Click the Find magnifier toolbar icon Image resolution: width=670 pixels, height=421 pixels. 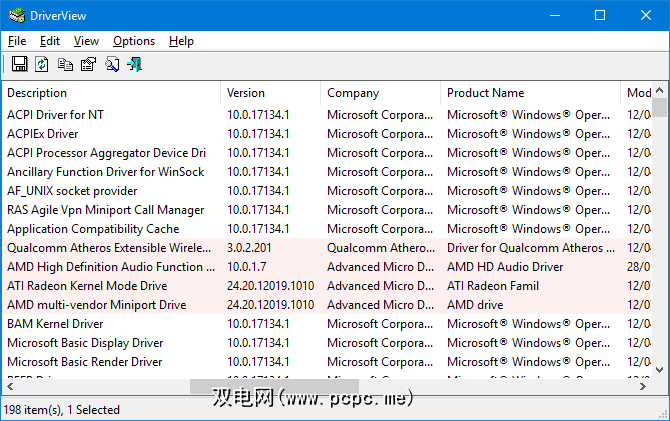(112, 65)
